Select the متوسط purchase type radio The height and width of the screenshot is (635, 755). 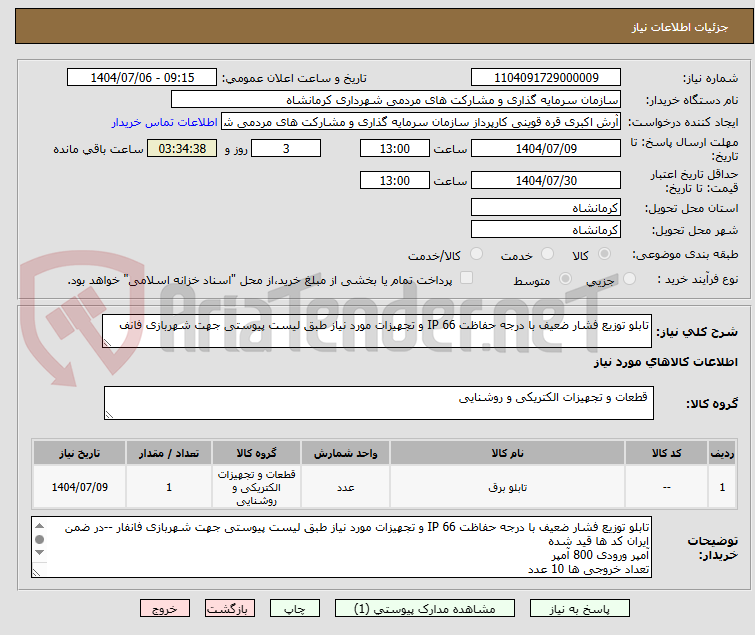(x=565, y=278)
